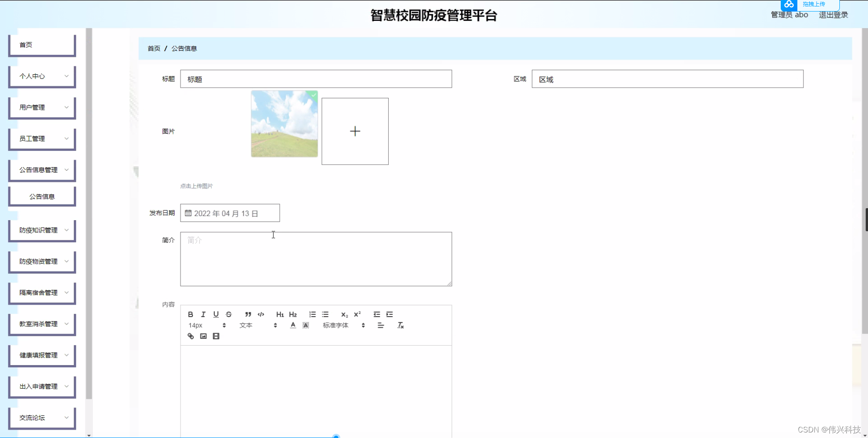868x438 pixels.
Task: Apply the ordered list formatting
Action: (312, 314)
